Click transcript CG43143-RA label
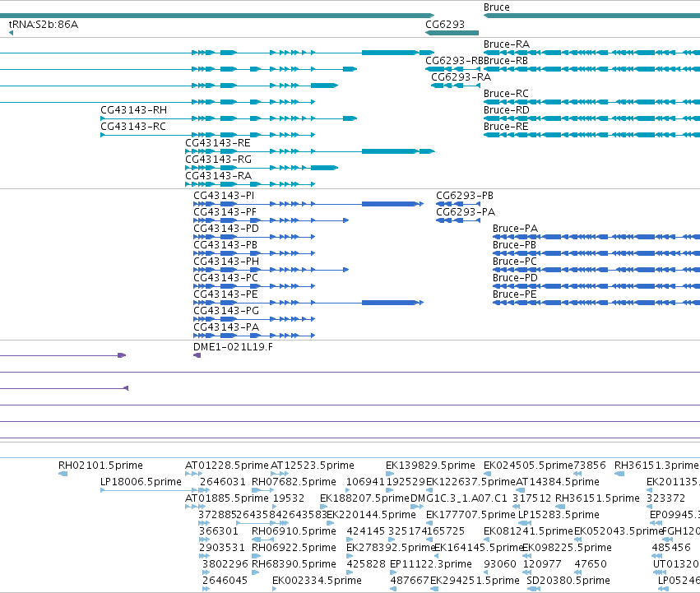 [218, 176]
